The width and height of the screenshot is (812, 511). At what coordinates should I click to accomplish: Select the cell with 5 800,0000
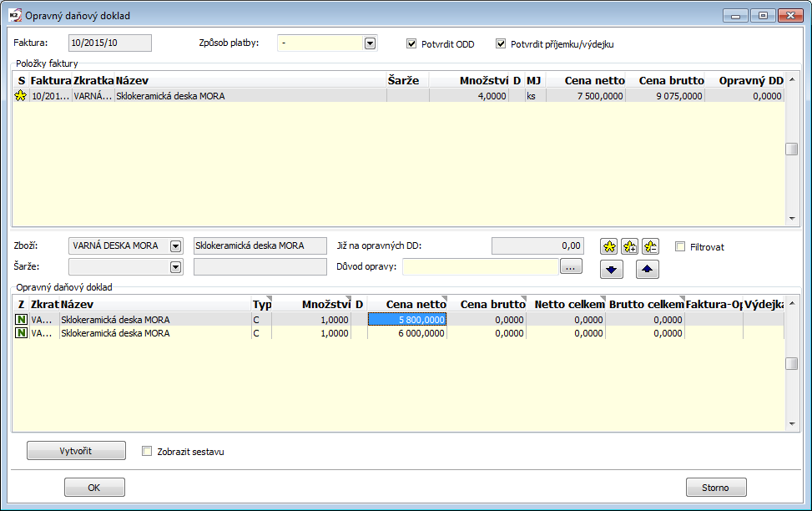[407, 320]
